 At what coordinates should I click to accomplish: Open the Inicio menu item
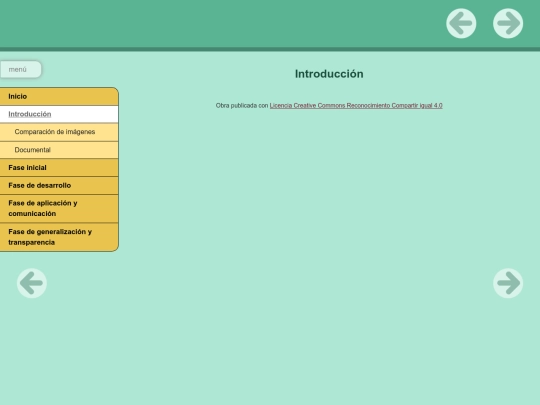[59, 96]
